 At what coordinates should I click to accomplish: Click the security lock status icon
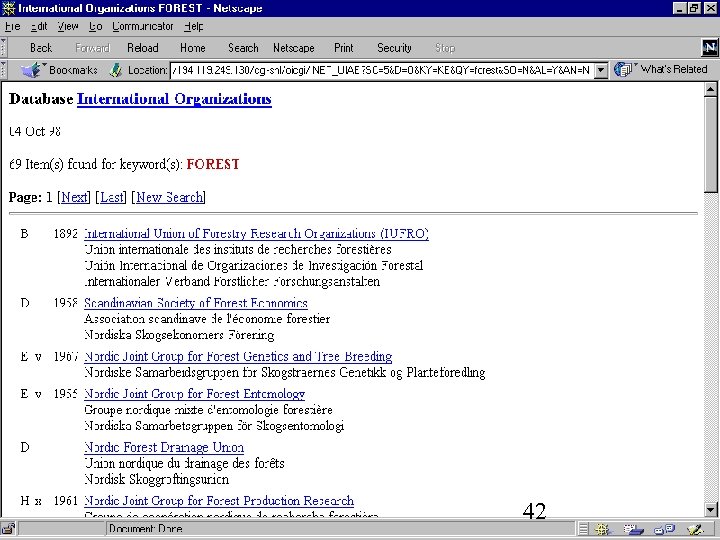pos(9,529)
